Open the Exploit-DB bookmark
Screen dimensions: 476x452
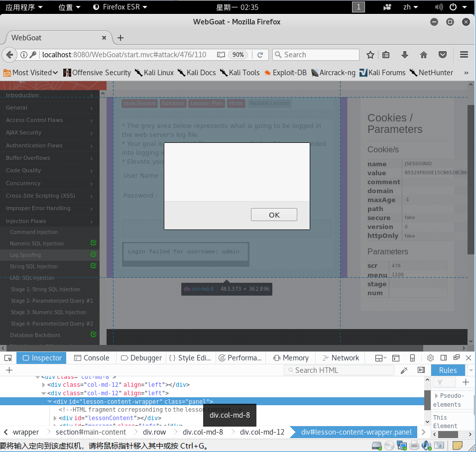285,73
